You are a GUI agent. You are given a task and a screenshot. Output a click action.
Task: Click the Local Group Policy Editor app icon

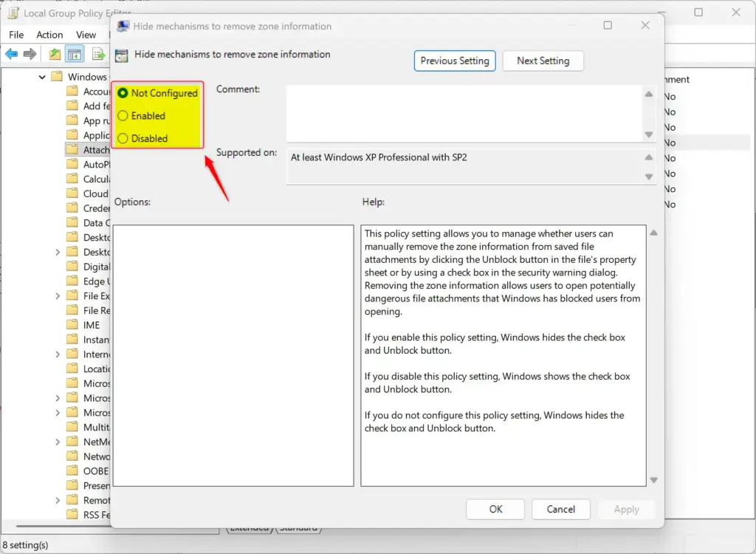pyautogui.click(x=13, y=13)
